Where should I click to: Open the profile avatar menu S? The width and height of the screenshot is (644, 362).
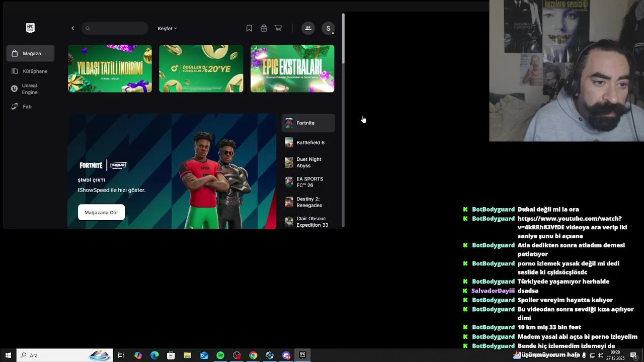click(328, 29)
